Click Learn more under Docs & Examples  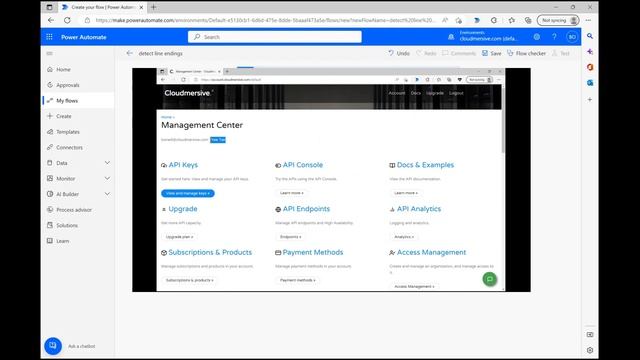(406, 193)
